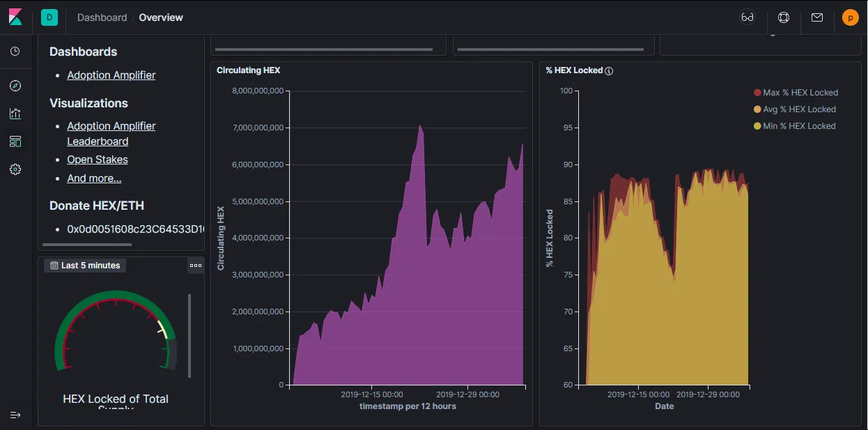Click the Date axis label

(x=665, y=406)
